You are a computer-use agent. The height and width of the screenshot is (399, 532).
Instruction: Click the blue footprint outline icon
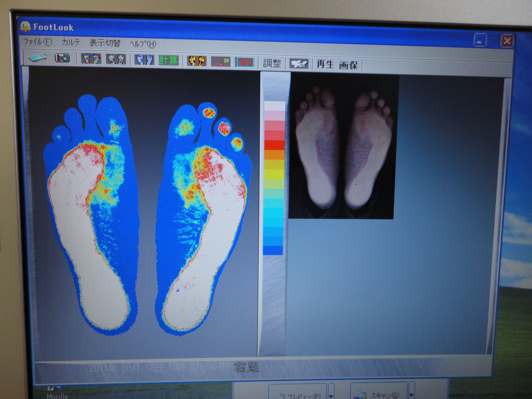click(x=144, y=59)
